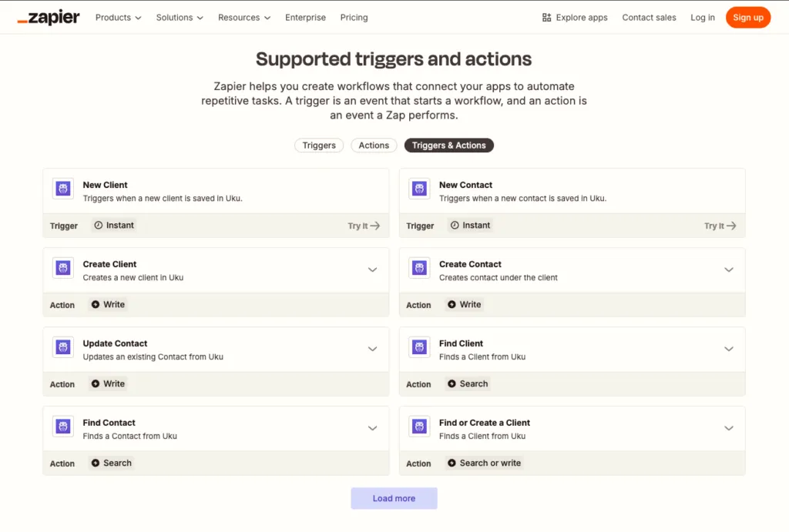Click the Update Contact title
The width and height of the screenshot is (789, 532).
pos(116,343)
